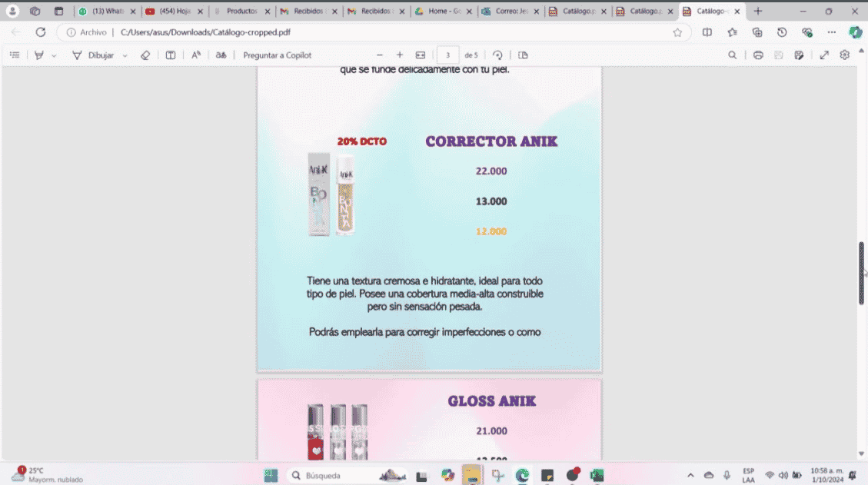The width and height of the screenshot is (868, 485).
Task: Open PDF viewer settings gear
Action: point(845,55)
